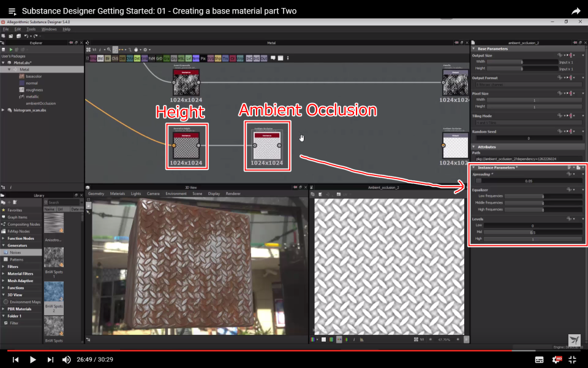The width and height of the screenshot is (588, 368).
Task: Add a Gradient map (Gra) node
Action: pyautogui.click(x=167, y=58)
